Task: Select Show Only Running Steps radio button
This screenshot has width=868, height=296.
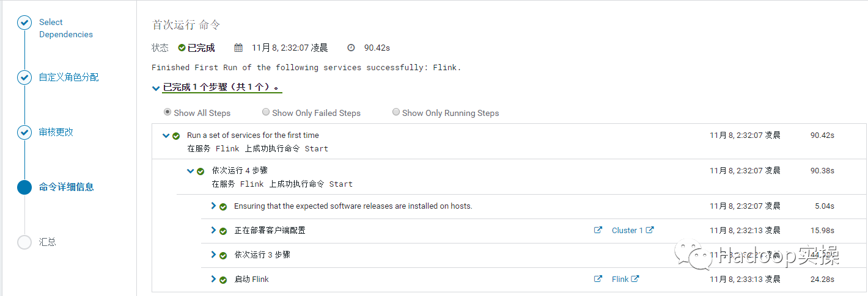Action: [396, 112]
